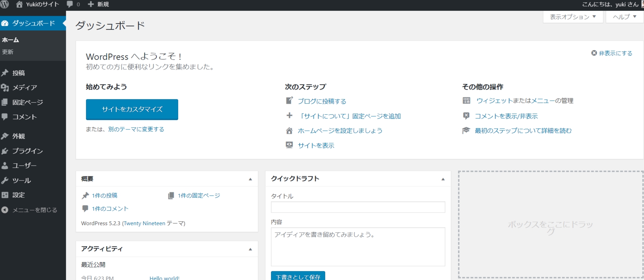Image resolution: width=644 pixels, height=280 pixels.
Task: Click the タイトル input field
Action: tap(358, 207)
